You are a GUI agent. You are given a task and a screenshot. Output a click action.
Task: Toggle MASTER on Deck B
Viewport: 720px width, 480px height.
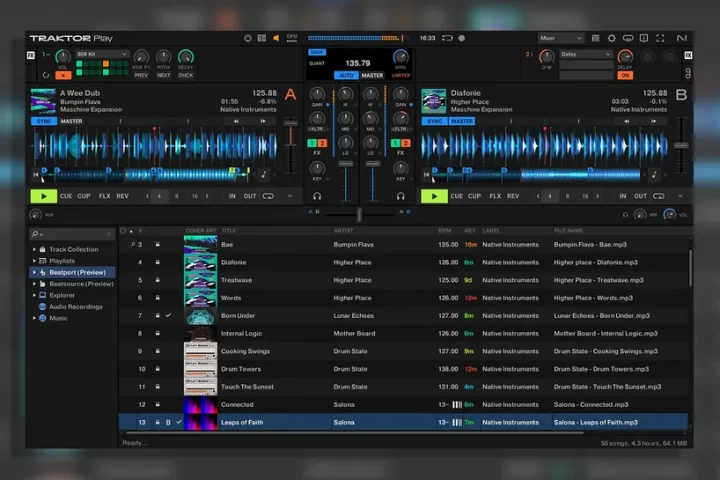point(461,121)
